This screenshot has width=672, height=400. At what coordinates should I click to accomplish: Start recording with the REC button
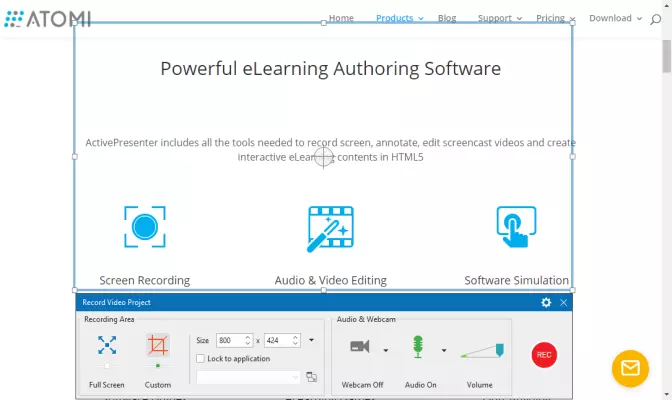544,355
